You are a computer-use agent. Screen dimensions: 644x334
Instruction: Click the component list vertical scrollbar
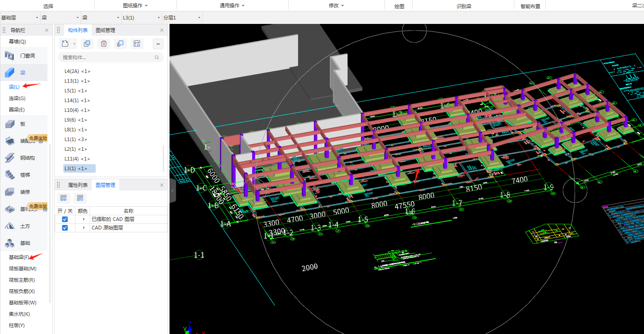coord(163,158)
